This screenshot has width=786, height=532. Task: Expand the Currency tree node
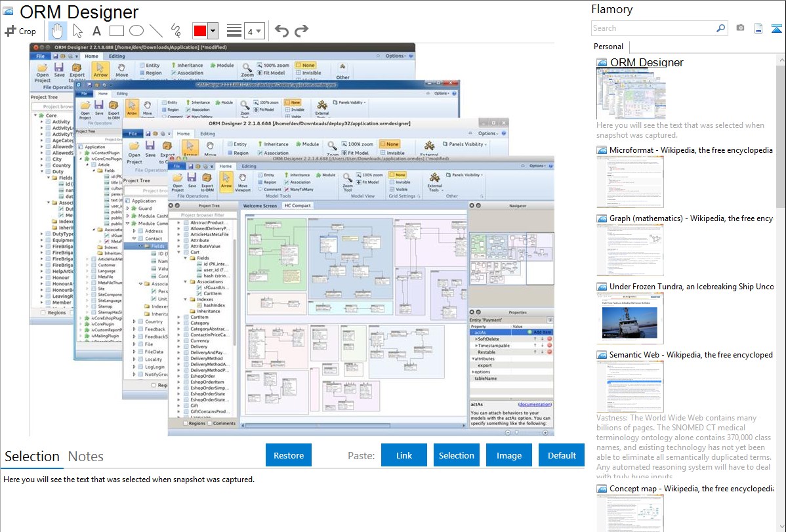pos(179,341)
